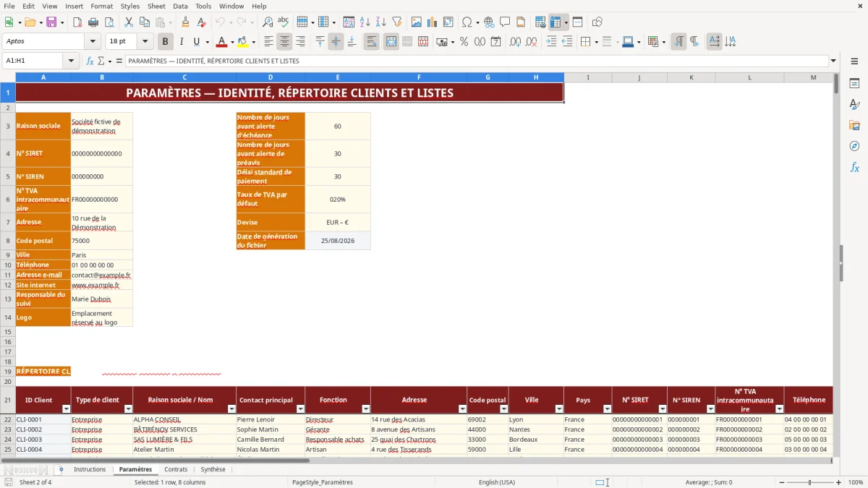Sort descending Z to A
The width and height of the screenshot is (868, 488).
click(380, 22)
